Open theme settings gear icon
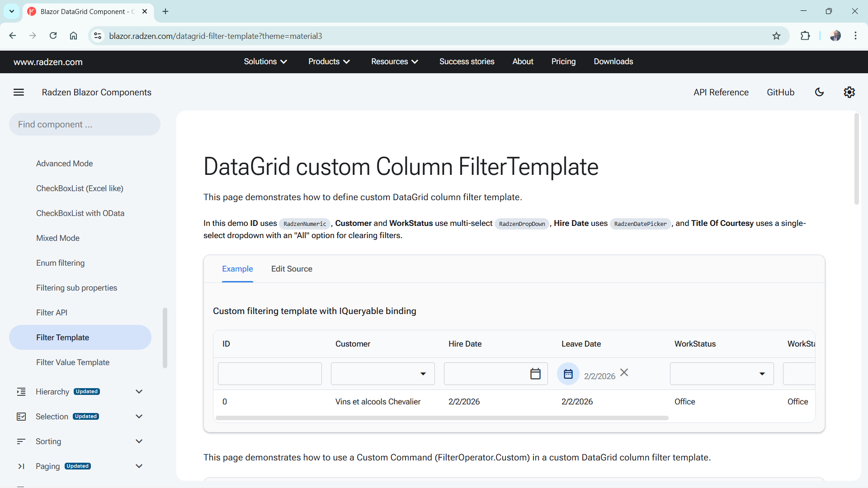This screenshot has height=488, width=868. coord(849,92)
